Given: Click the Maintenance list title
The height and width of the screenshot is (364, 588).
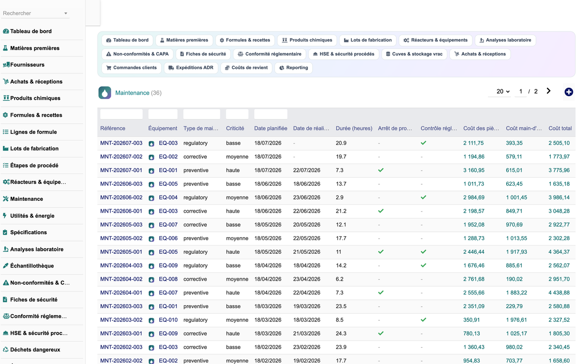Looking at the screenshot, I should pyautogui.click(x=132, y=93).
